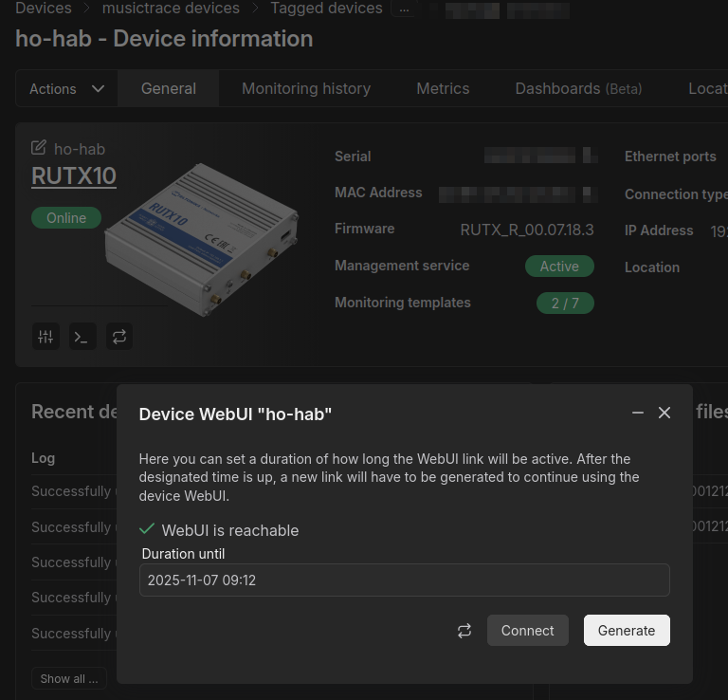Go to the Dashboards (Beta) tab
Image resolution: width=728 pixels, height=700 pixels.
(578, 88)
